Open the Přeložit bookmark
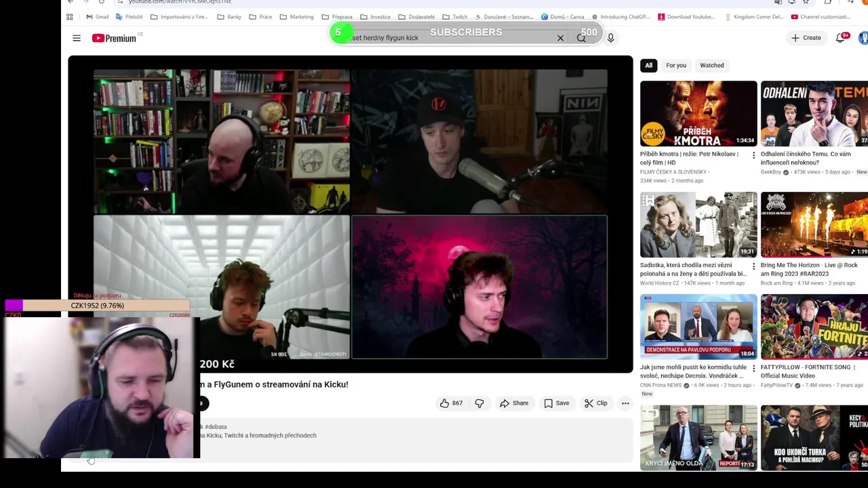868x488 pixels. [x=129, y=17]
